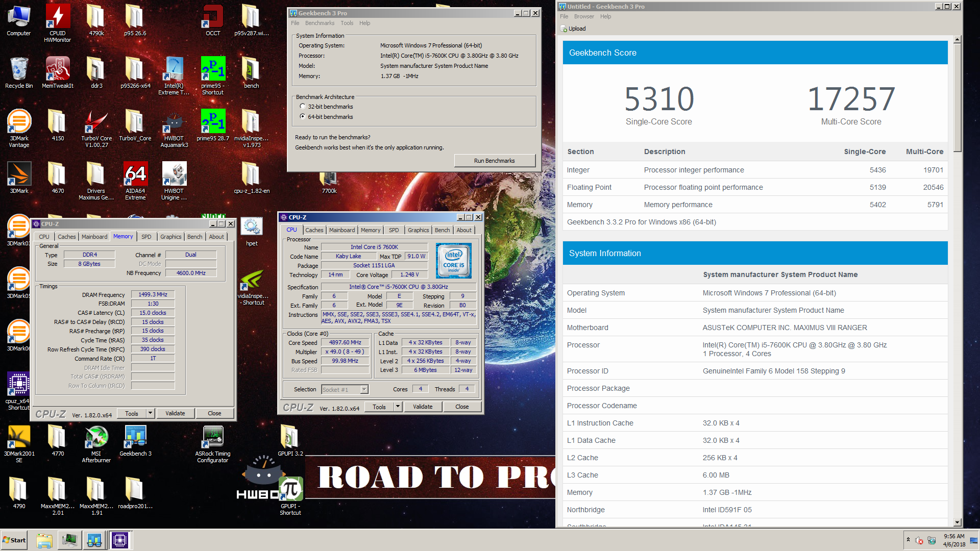Image resolution: width=980 pixels, height=551 pixels.
Task: Open the GPUPI 3.2 folder icon
Action: (290, 440)
